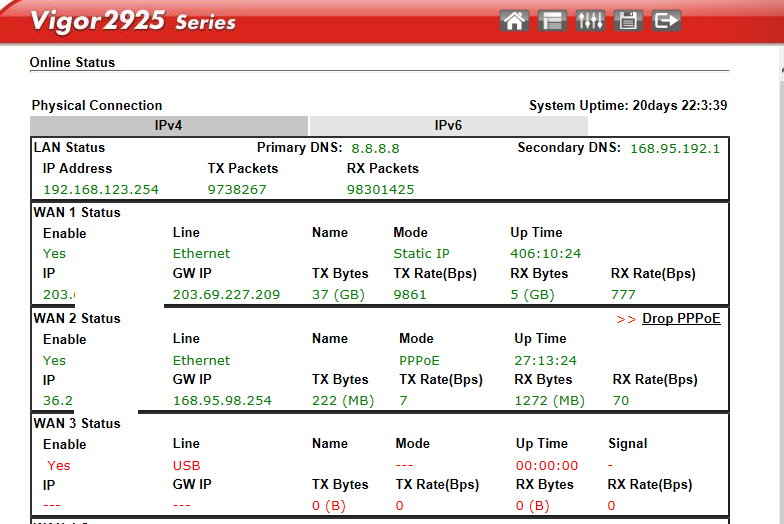Select WAN 3 TX Bytes 0 (B)

329,506
